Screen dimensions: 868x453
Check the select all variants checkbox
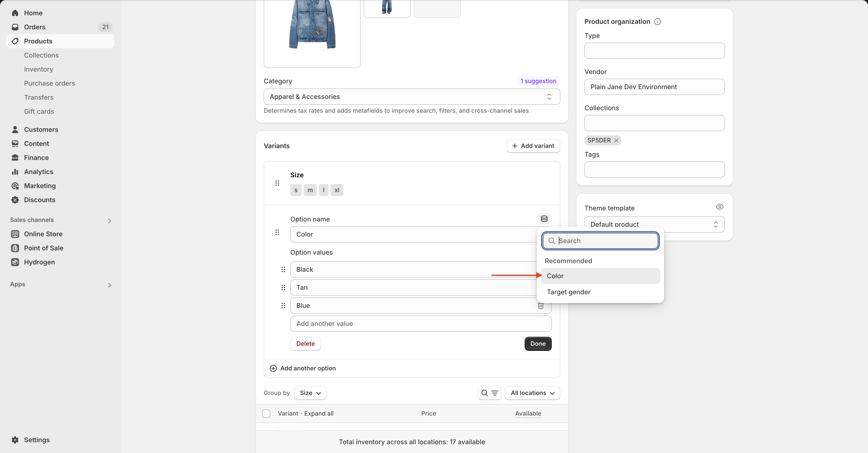(266, 413)
